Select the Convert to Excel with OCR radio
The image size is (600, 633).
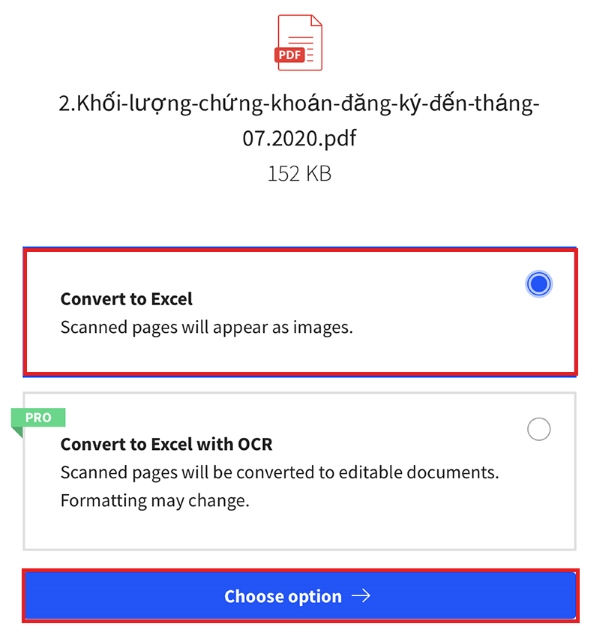[539, 429]
